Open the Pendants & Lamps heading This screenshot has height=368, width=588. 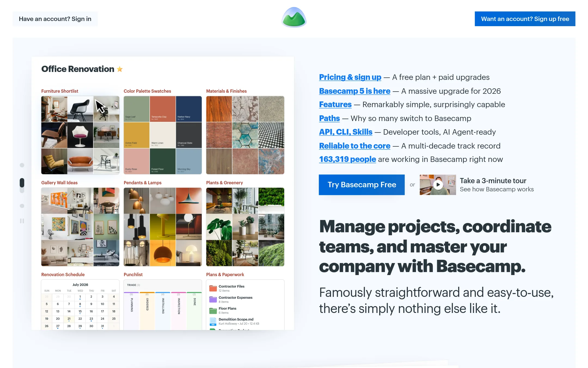[x=142, y=183]
